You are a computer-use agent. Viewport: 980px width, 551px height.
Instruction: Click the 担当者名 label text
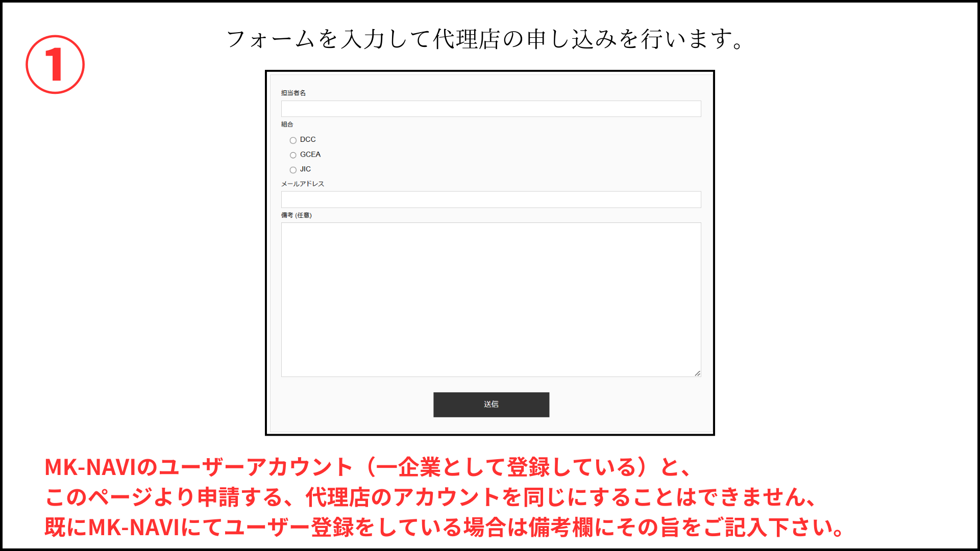point(293,93)
